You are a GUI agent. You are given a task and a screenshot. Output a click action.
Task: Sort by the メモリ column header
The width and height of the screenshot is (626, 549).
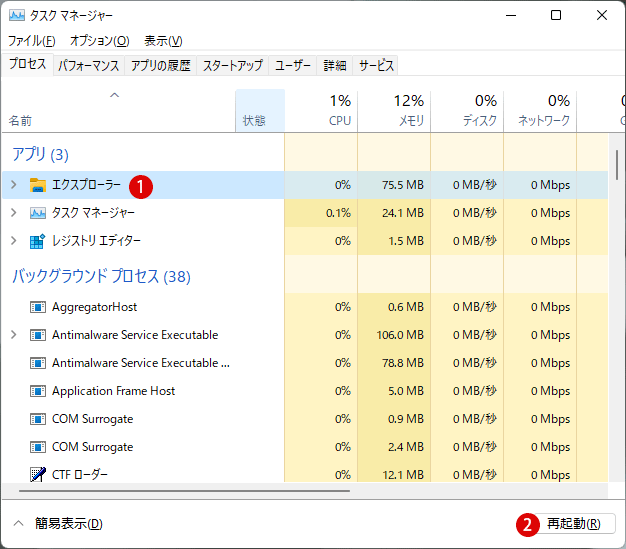[394, 111]
